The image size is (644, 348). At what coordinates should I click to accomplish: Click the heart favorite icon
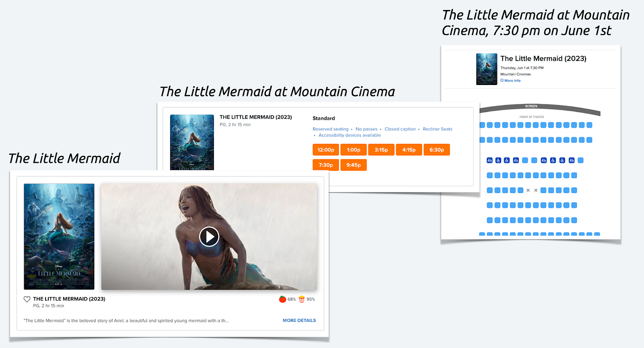click(x=27, y=299)
